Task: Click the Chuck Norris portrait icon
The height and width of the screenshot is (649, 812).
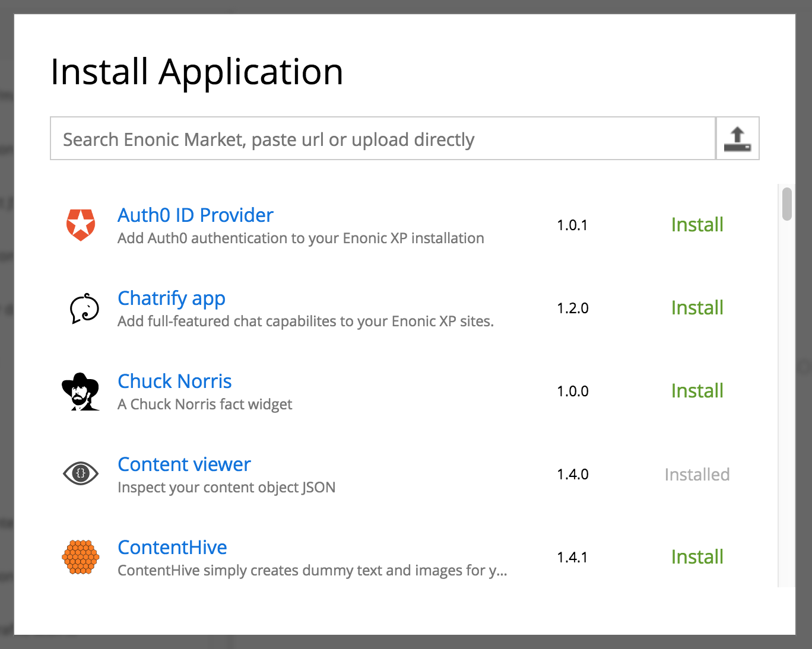Action: pyautogui.click(x=81, y=392)
